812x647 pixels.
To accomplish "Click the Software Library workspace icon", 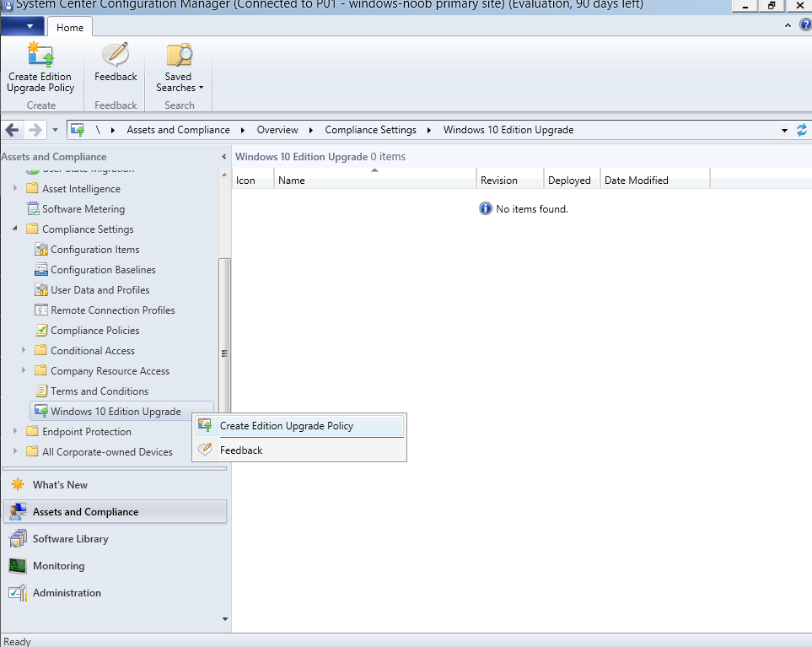I will (x=18, y=538).
